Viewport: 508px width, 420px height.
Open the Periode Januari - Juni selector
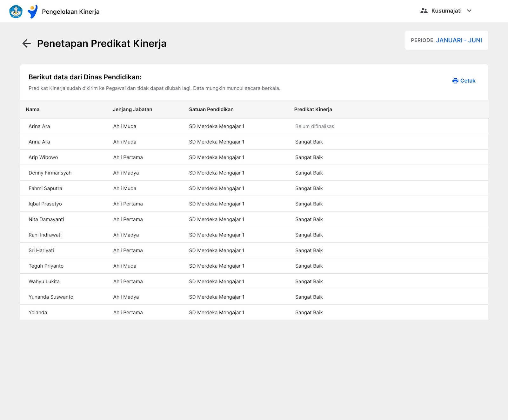(x=446, y=40)
